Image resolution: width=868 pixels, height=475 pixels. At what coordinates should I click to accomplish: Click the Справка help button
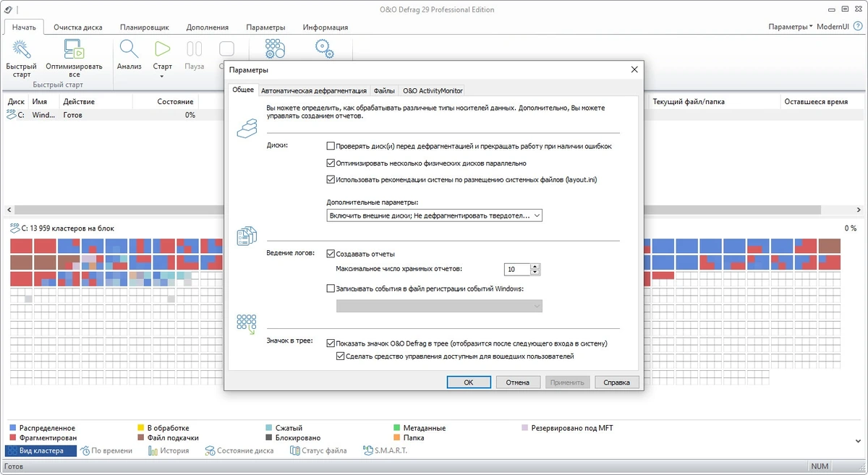coord(617,382)
